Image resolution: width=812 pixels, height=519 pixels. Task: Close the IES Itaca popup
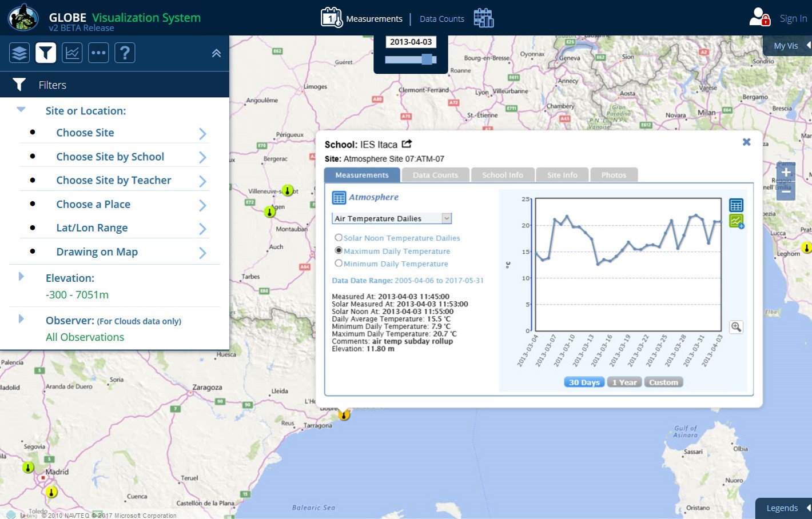click(x=746, y=142)
